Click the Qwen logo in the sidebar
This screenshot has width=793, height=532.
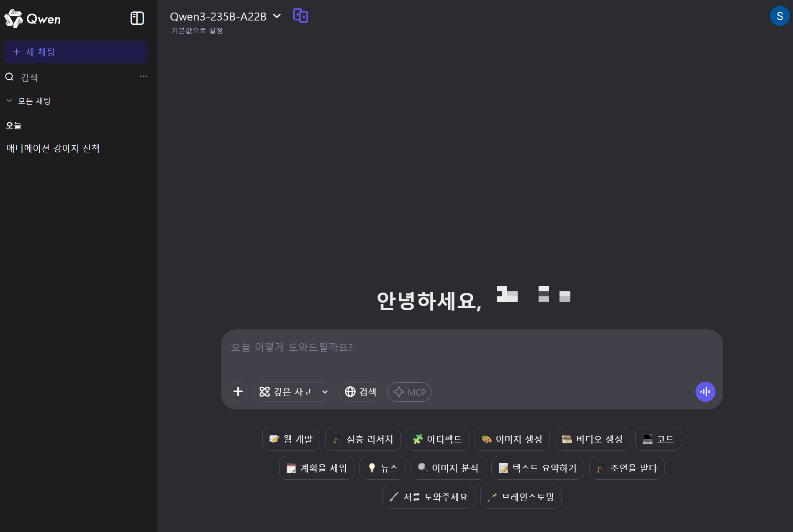coord(33,19)
